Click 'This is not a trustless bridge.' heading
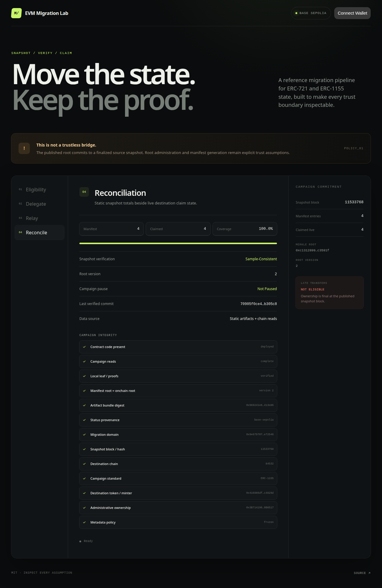382x588 pixels. click(x=66, y=145)
